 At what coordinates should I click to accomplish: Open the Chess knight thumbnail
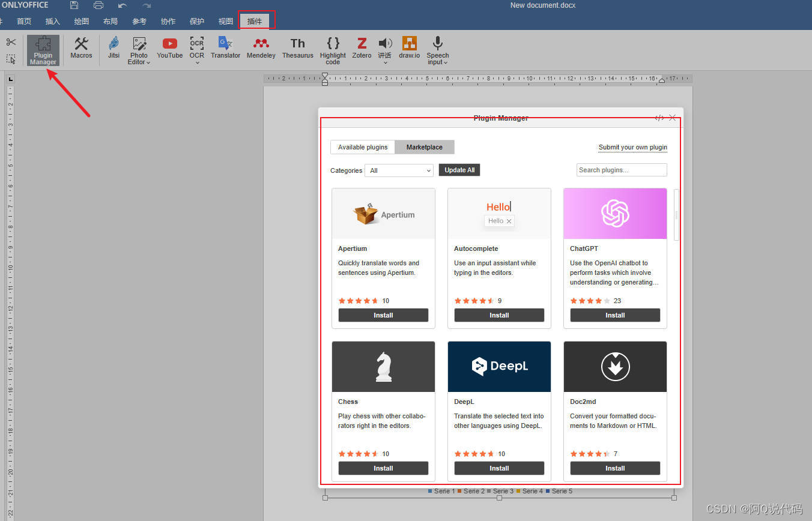point(383,367)
